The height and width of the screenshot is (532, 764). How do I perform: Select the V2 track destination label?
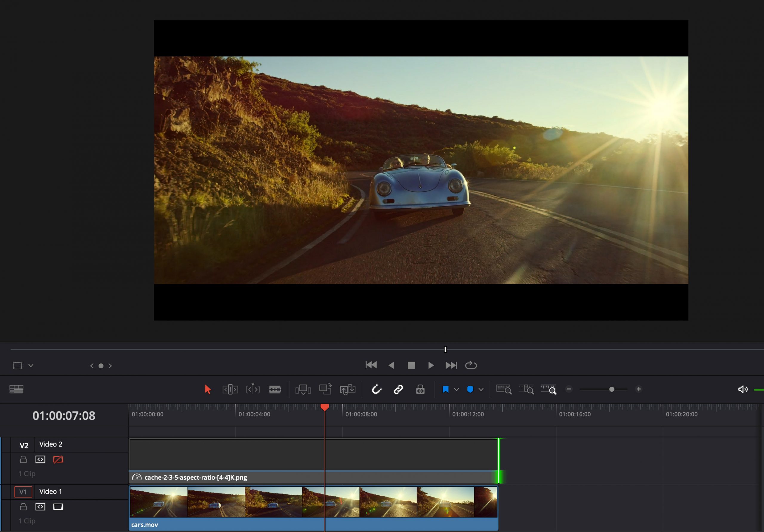24,445
